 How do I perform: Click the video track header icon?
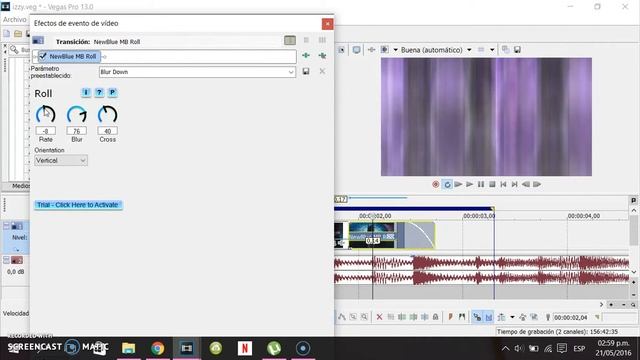click(x=17, y=226)
